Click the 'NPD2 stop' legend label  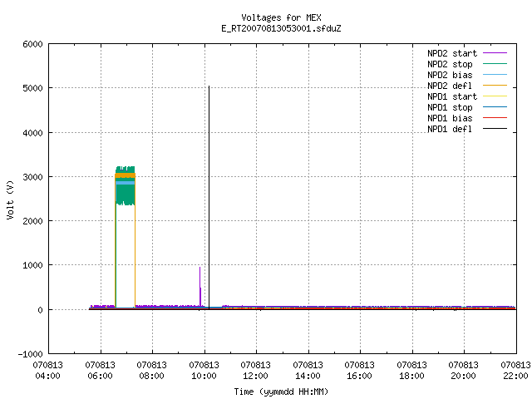(450, 64)
